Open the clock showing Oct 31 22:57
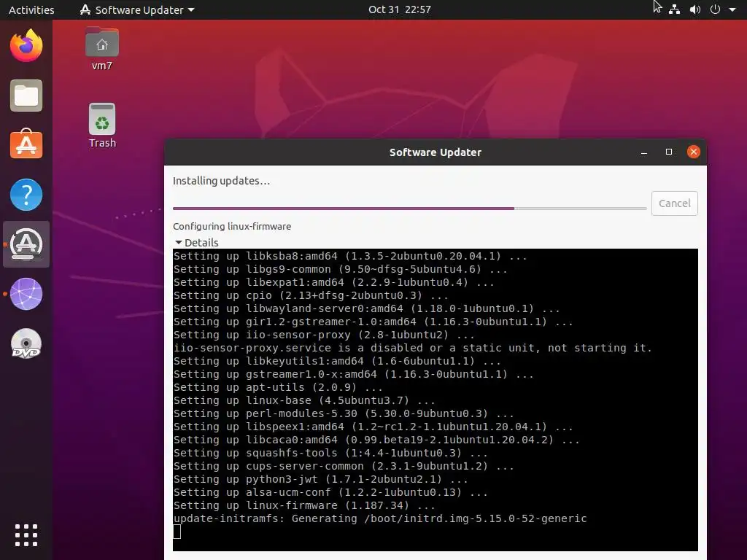The width and height of the screenshot is (747, 560). [399, 9]
